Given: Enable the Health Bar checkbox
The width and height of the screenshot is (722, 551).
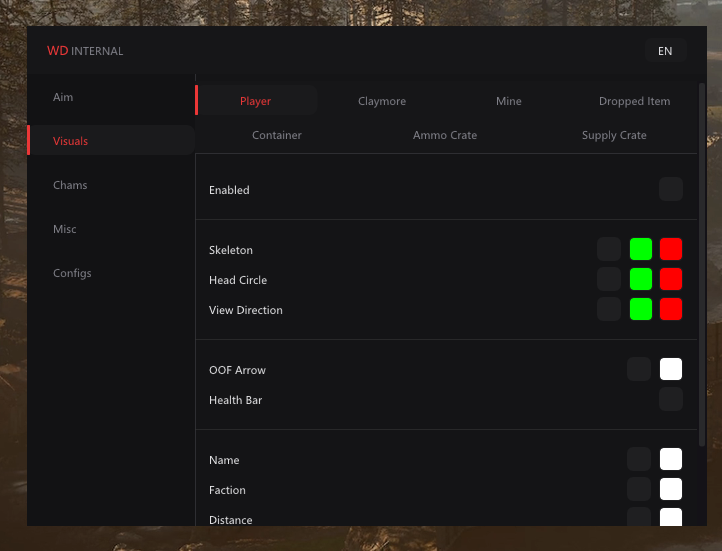Looking at the screenshot, I should [x=670, y=399].
